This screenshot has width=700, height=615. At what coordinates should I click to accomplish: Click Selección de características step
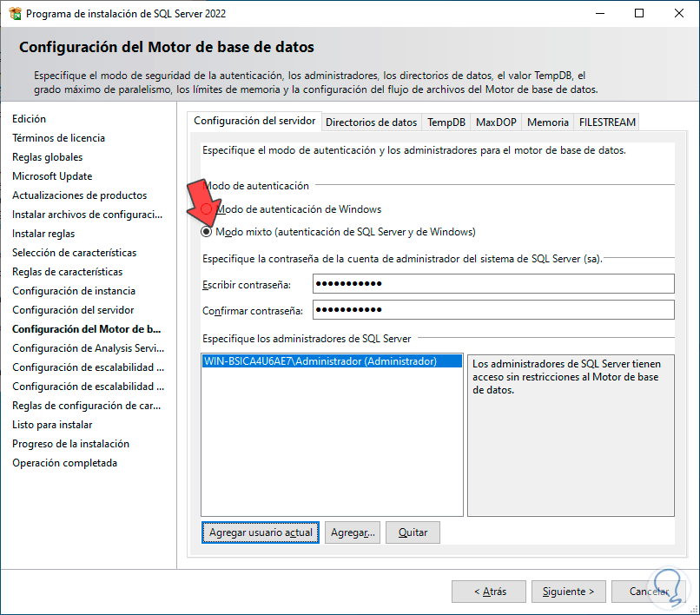74,253
